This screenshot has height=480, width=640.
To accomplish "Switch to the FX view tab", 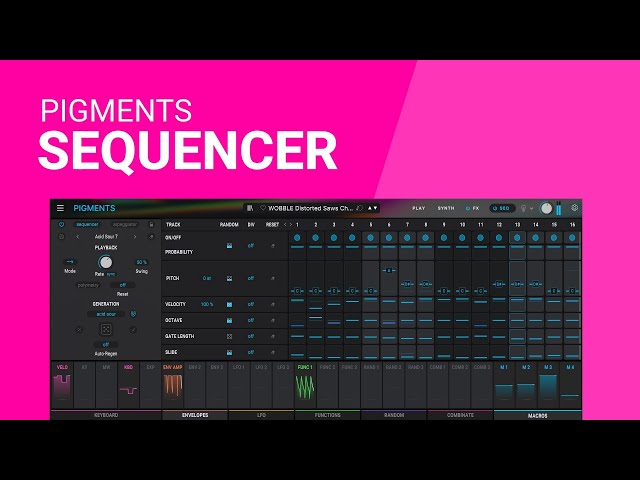I will click(x=472, y=208).
